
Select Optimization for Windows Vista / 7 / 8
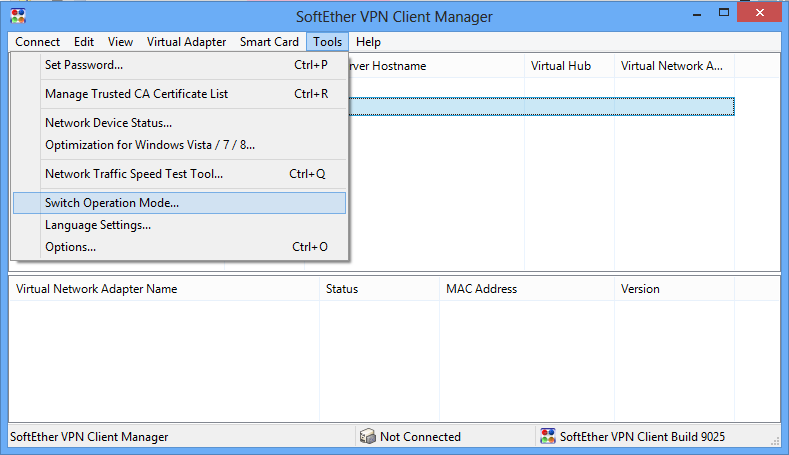coord(149,145)
